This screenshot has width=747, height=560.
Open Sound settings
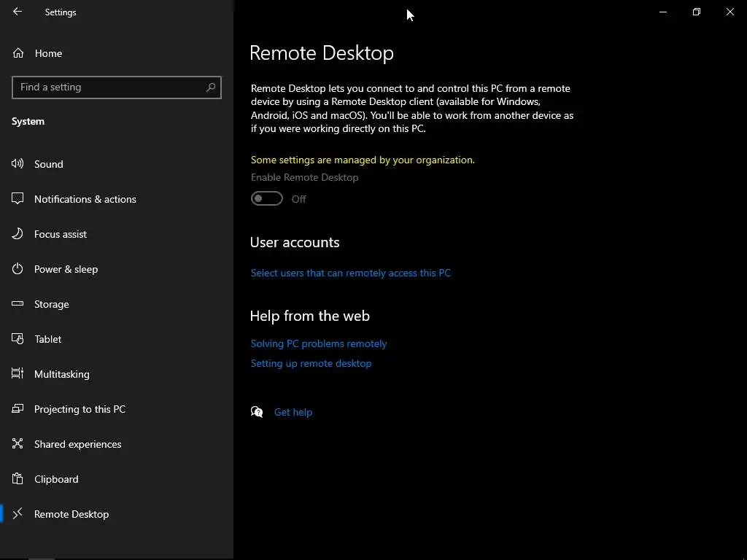coord(117,164)
